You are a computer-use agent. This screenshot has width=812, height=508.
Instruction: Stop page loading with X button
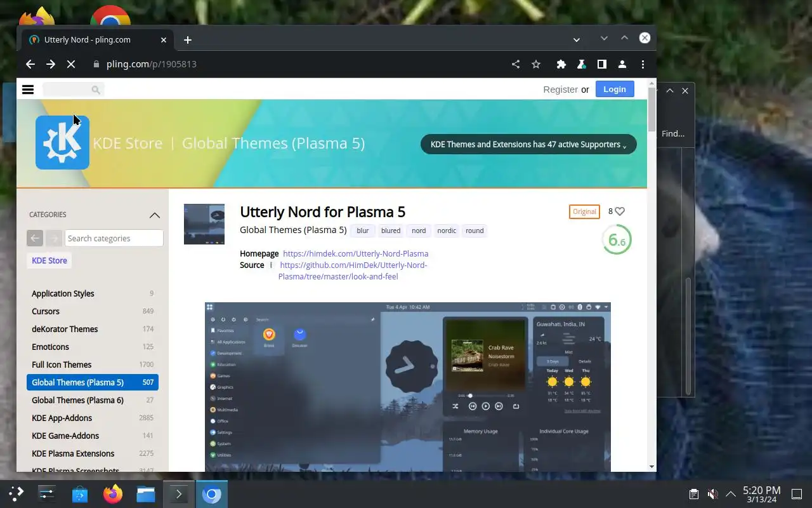(x=71, y=64)
